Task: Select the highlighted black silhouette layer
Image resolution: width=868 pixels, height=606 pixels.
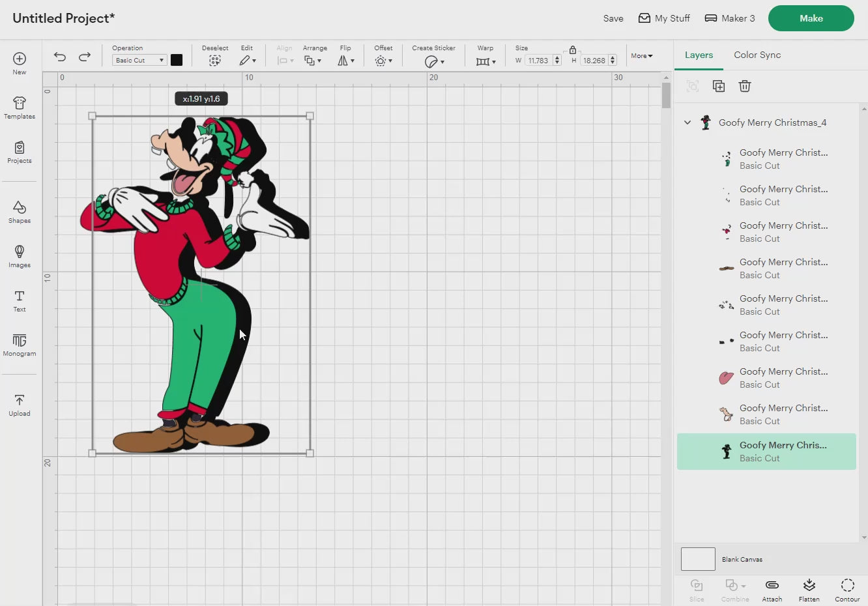Action: (766, 452)
